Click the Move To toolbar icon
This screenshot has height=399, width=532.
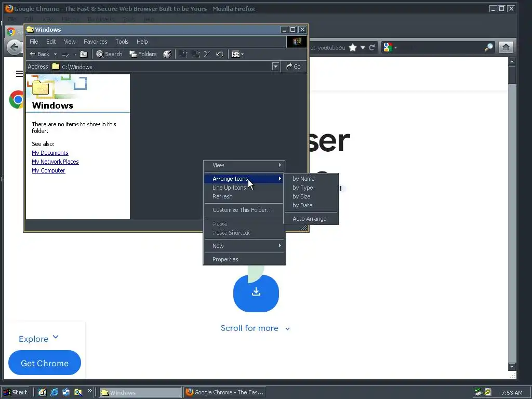pos(183,54)
